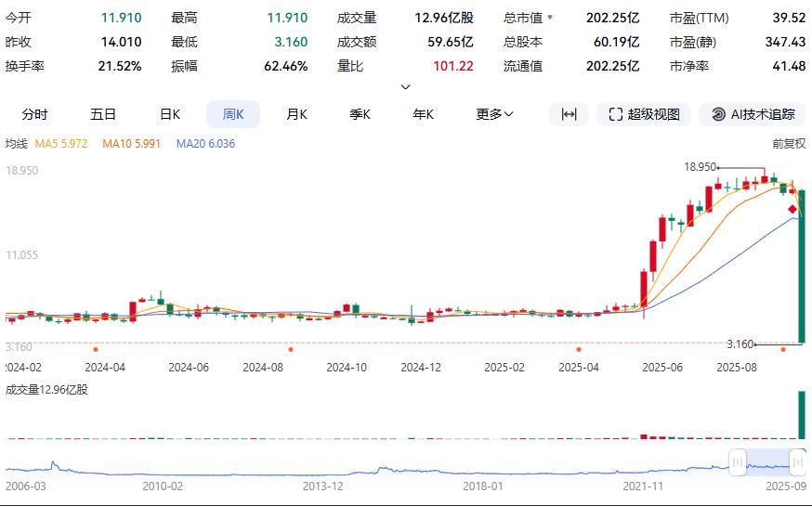Click the large green volume bar

coord(801,415)
